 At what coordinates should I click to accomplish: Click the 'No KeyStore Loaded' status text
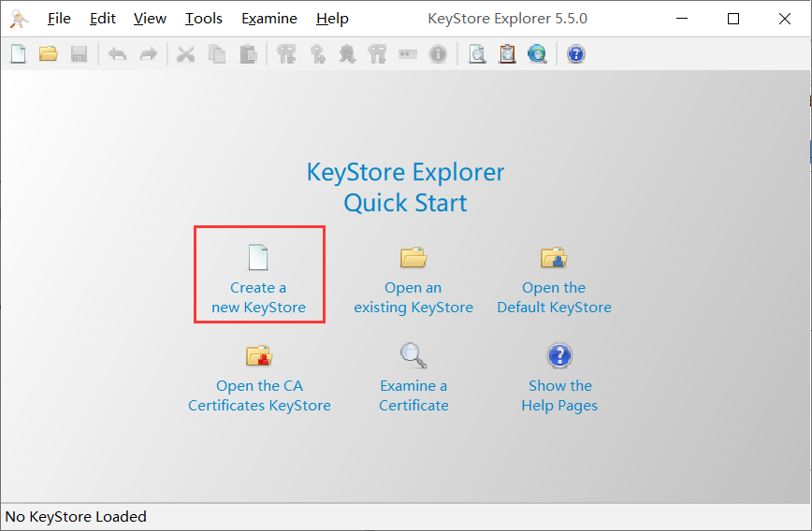(76, 516)
